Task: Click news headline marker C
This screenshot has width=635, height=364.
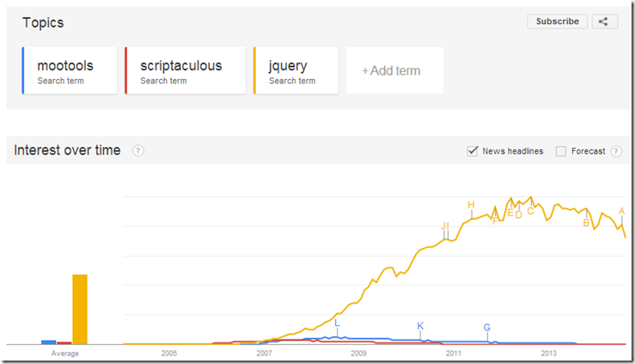Action: click(530, 211)
